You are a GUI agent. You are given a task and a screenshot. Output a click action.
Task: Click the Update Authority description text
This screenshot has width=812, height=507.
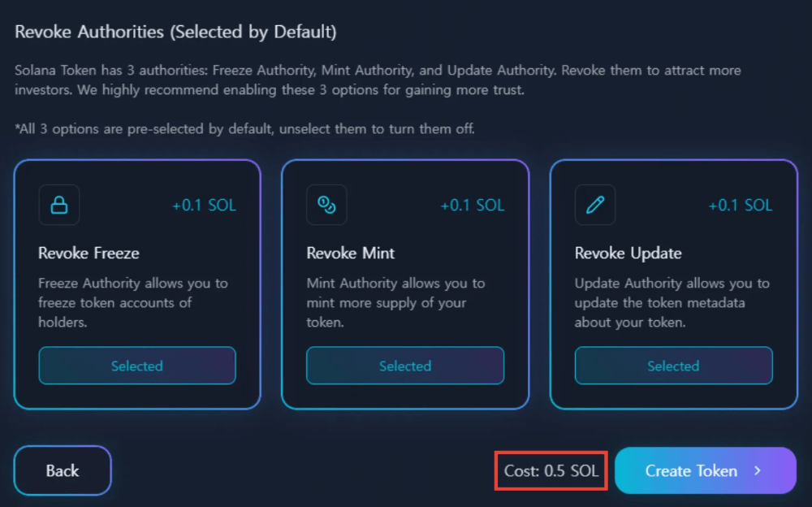[672, 302]
